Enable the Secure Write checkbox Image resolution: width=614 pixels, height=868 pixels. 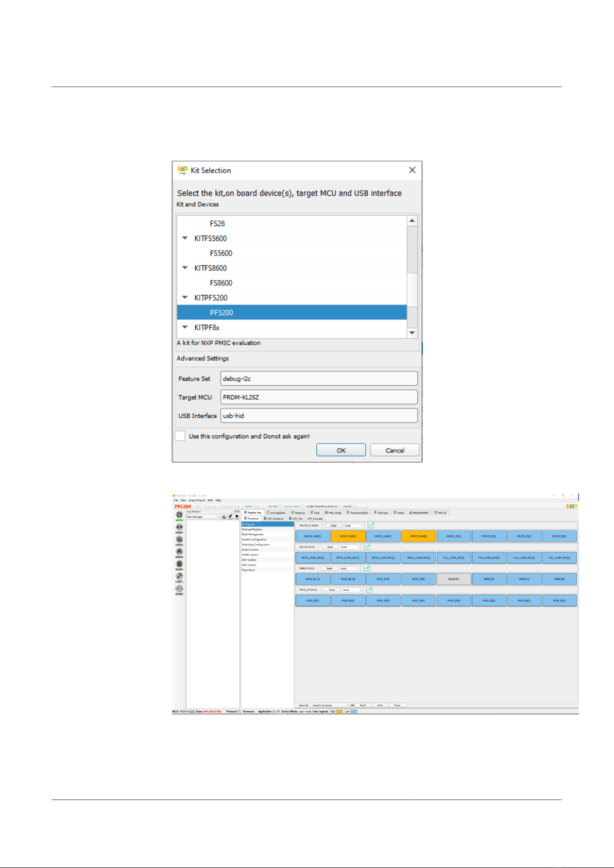(x=303, y=506)
